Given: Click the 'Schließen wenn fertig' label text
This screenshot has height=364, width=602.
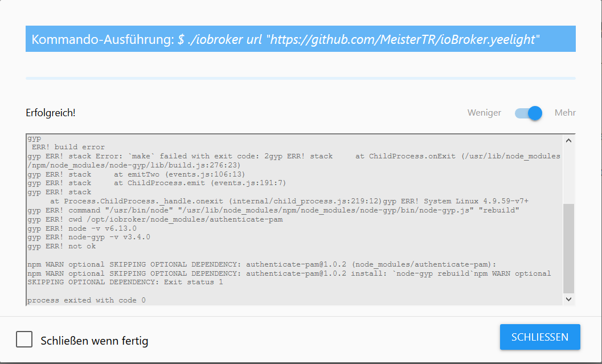Looking at the screenshot, I should pyautogui.click(x=95, y=341).
